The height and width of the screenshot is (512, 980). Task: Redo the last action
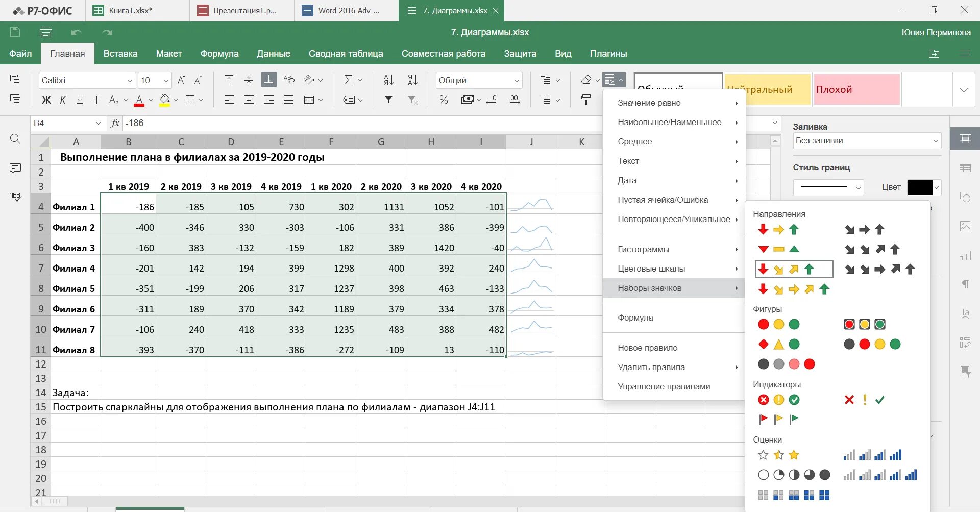coord(107,32)
